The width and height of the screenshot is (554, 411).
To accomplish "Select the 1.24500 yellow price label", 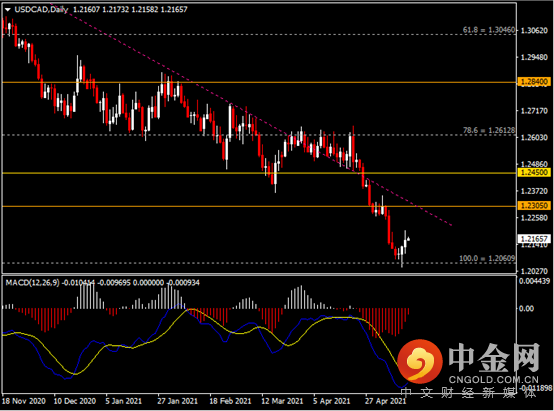I will point(534,172).
